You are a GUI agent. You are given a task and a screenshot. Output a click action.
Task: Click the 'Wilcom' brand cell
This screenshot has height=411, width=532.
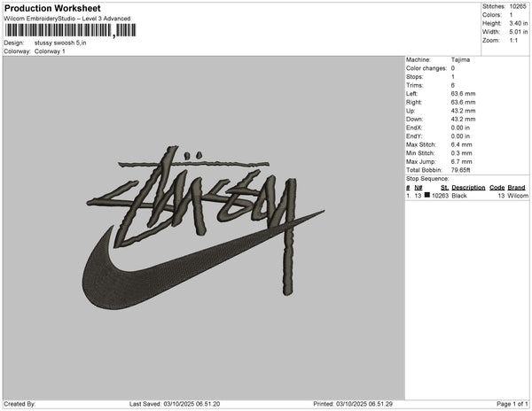pos(518,196)
